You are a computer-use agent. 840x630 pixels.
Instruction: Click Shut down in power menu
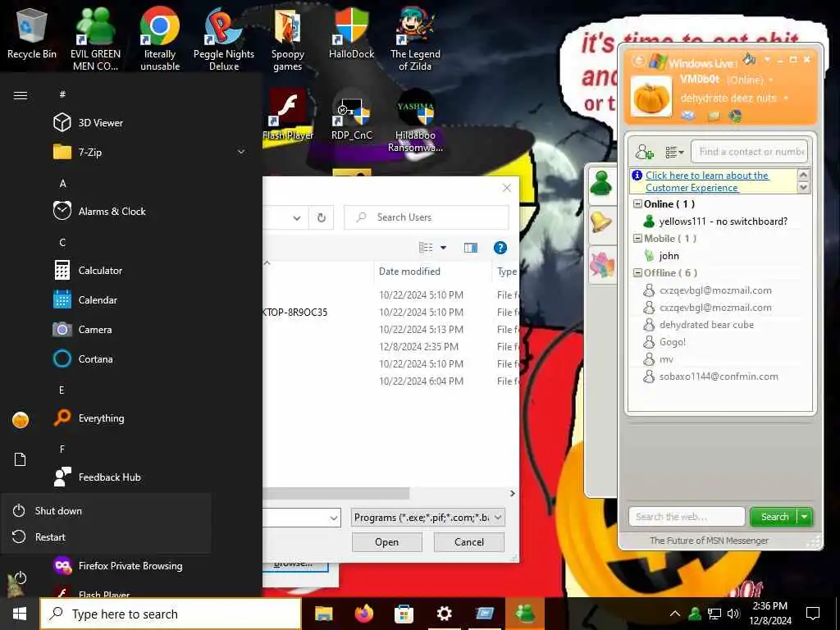tap(106, 510)
